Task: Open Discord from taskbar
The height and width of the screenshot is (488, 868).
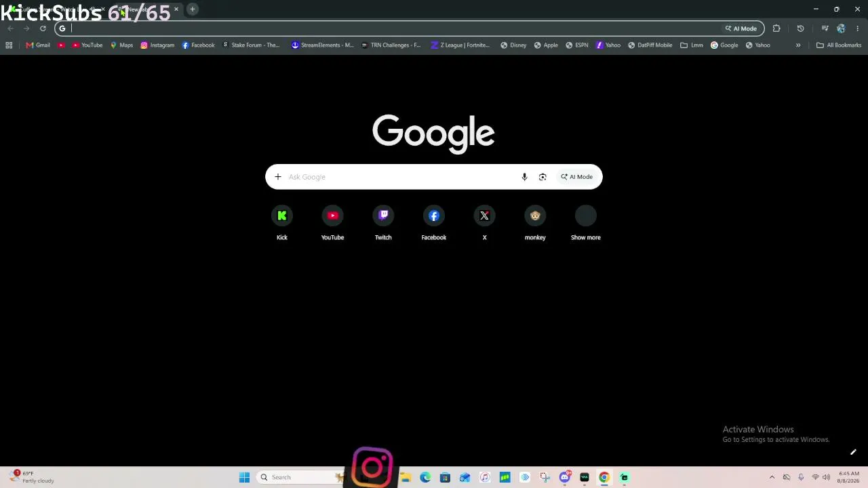Action: (565, 477)
